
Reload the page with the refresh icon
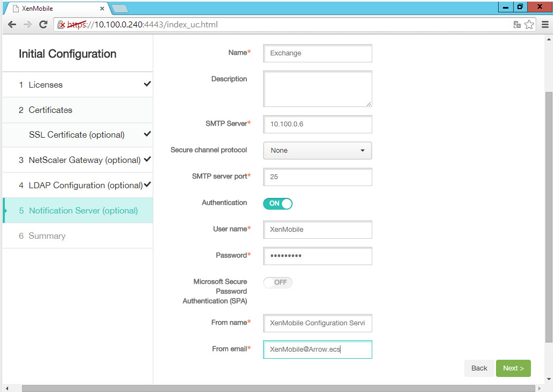pos(43,24)
